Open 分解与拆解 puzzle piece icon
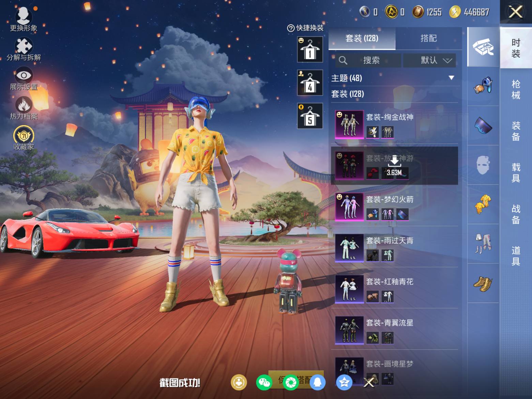The image size is (532, 399). tap(24, 49)
